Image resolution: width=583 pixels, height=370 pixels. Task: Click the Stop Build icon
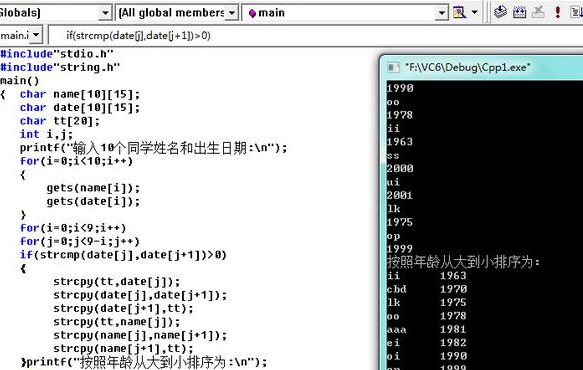pos(538,12)
